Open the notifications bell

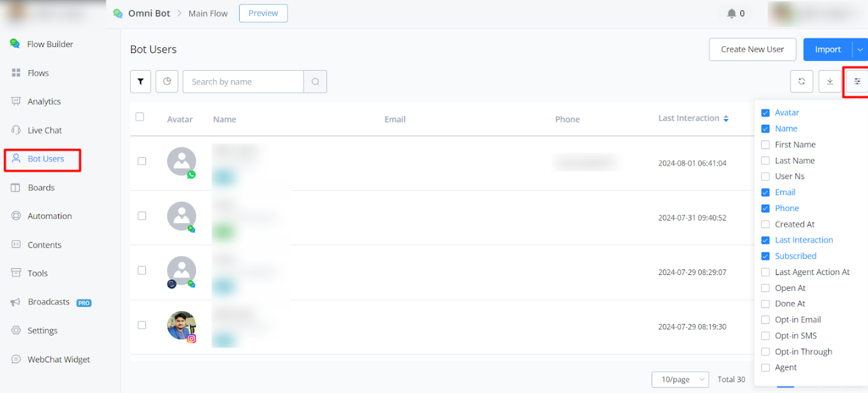(732, 13)
